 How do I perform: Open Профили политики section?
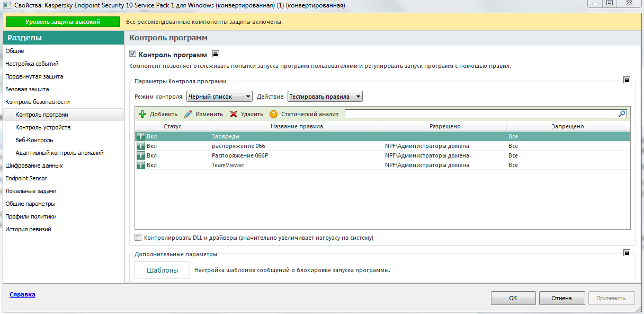click(31, 216)
